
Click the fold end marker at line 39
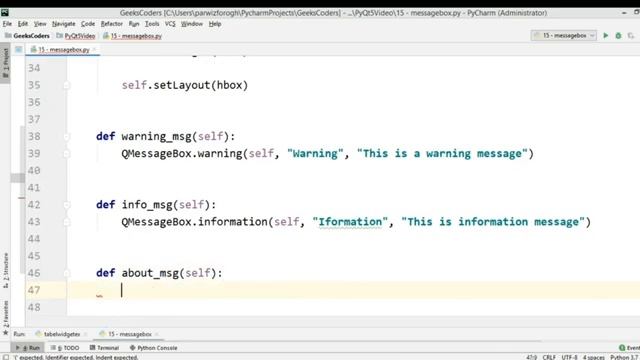pos(66,153)
